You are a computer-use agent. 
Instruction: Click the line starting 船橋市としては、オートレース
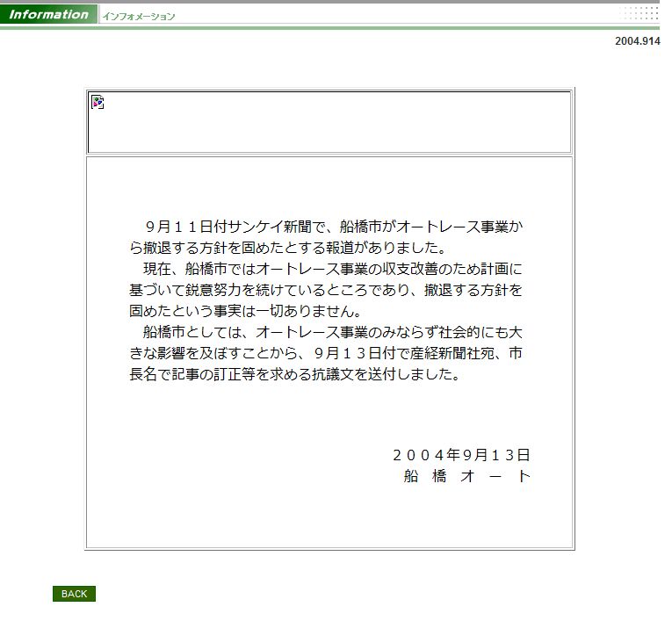tap(333, 332)
